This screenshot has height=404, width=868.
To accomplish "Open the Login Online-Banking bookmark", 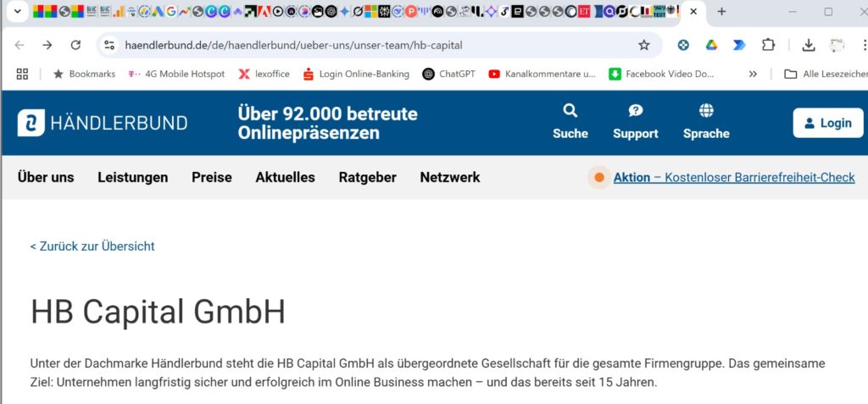I will pos(356,74).
